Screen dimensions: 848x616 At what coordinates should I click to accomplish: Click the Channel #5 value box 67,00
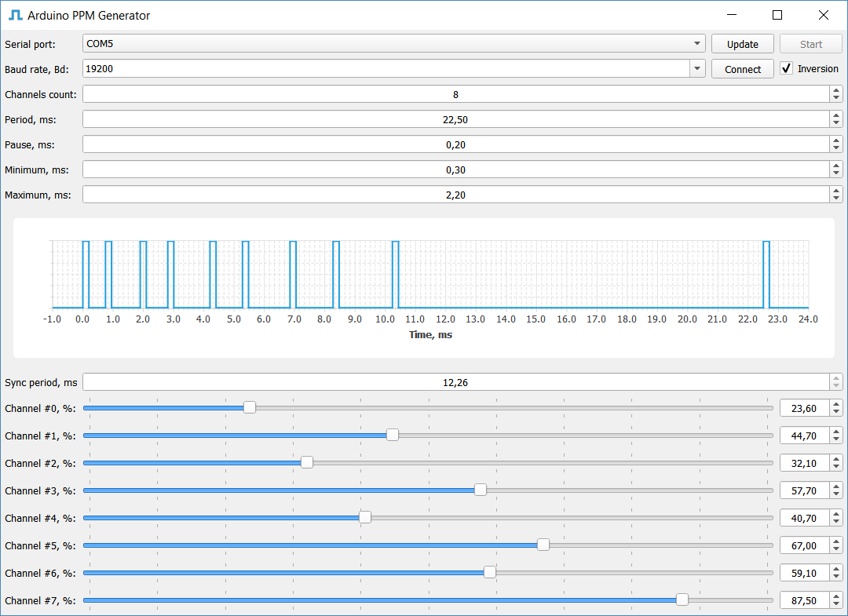pos(804,545)
